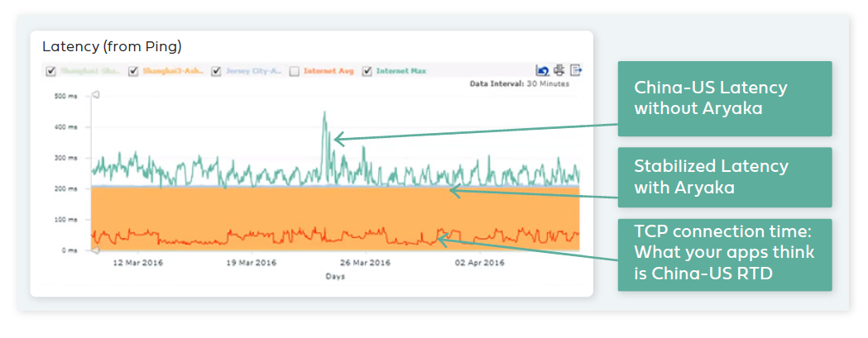Enable the Internet Avg series checkbox
This screenshot has width=868, height=338.
click(295, 71)
